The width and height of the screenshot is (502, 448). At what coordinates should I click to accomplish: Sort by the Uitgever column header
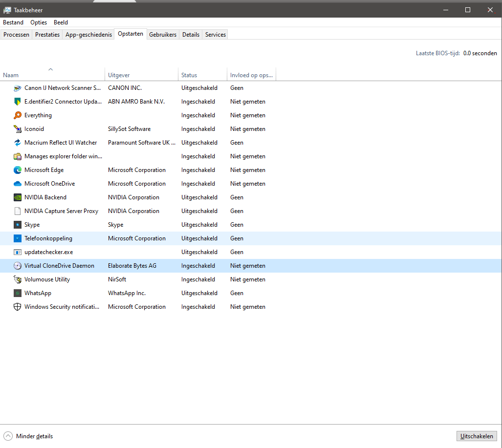click(141, 74)
